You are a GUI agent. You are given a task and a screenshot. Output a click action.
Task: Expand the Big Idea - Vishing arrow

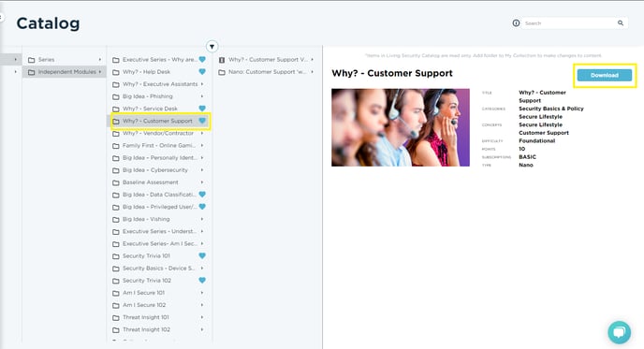[x=202, y=219]
